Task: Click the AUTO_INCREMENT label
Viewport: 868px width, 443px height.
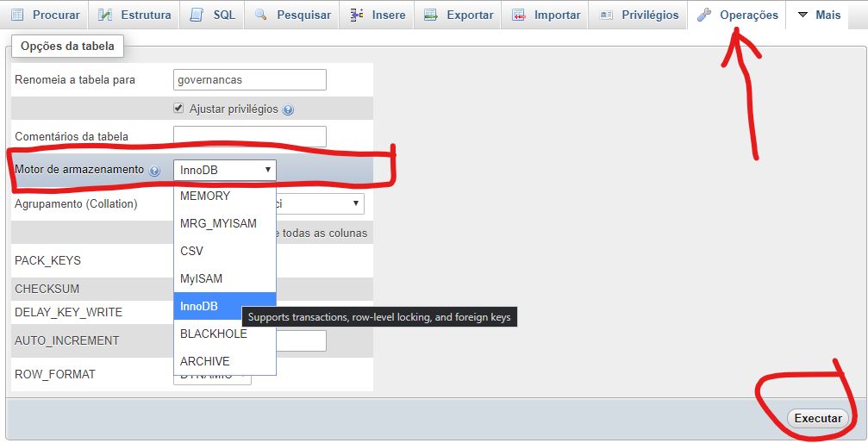Action: [67, 340]
